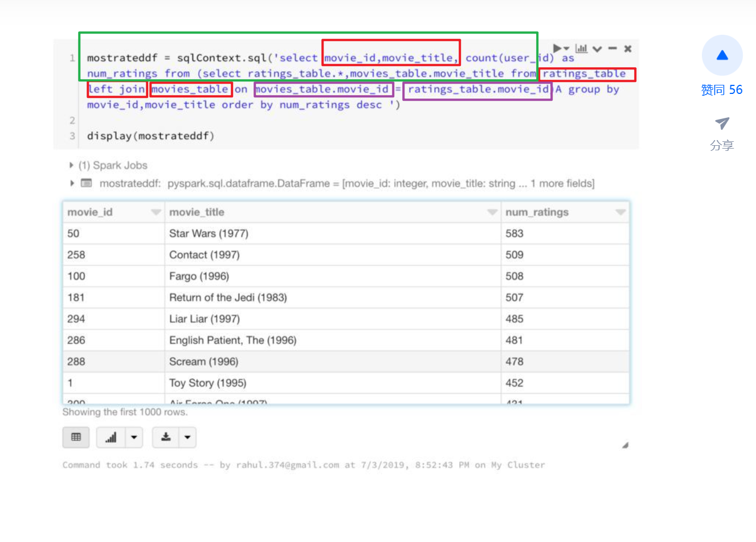
Task: Select the Fargo (1996) cell
Action: pyautogui.click(x=333, y=276)
